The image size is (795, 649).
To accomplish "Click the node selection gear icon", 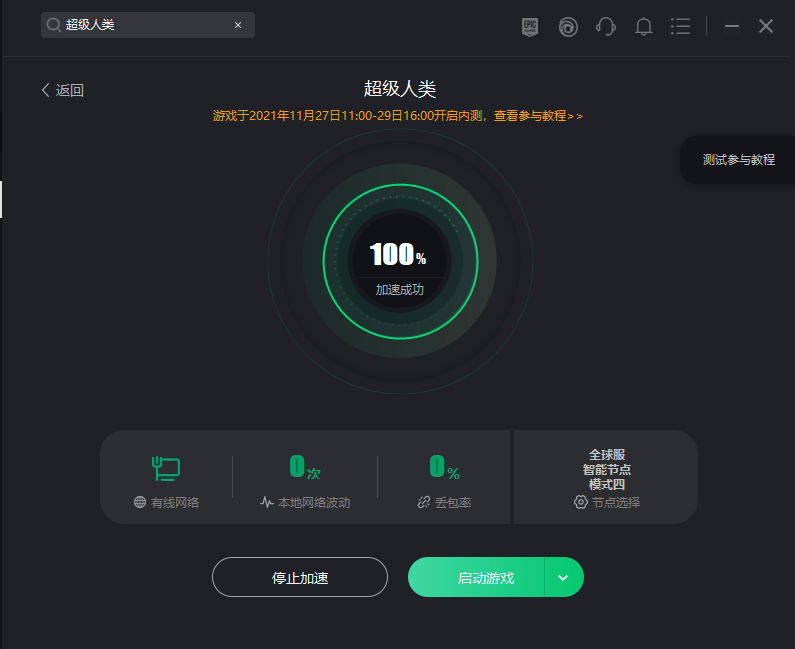I will tap(581, 502).
